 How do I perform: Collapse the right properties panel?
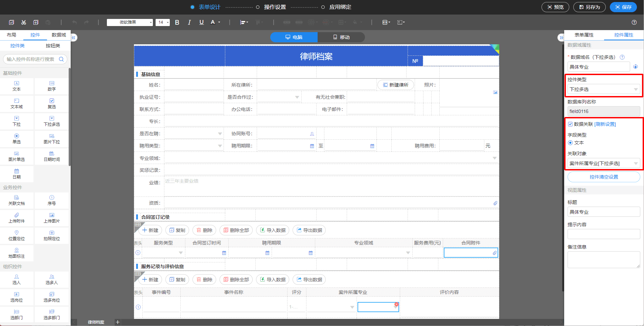[x=561, y=38]
